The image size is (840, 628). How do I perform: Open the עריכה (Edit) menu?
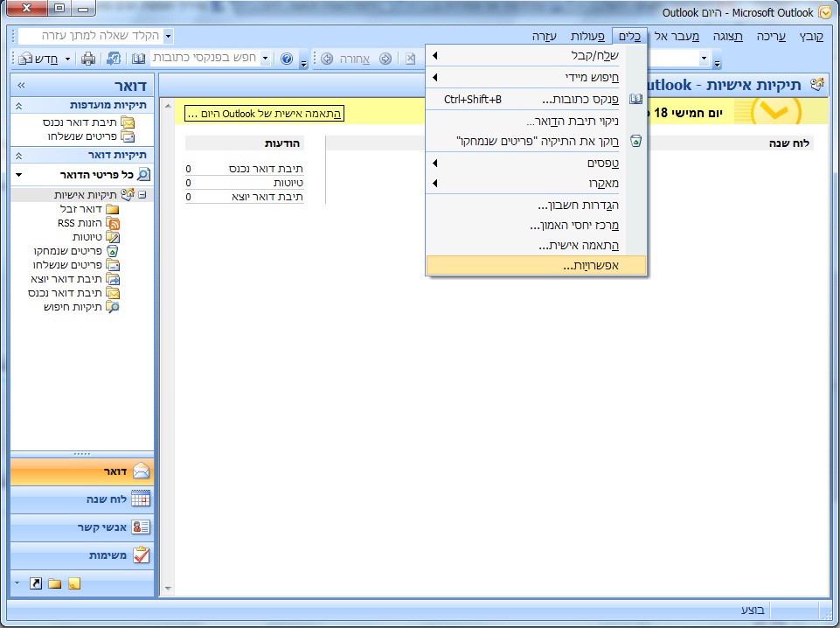771,36
